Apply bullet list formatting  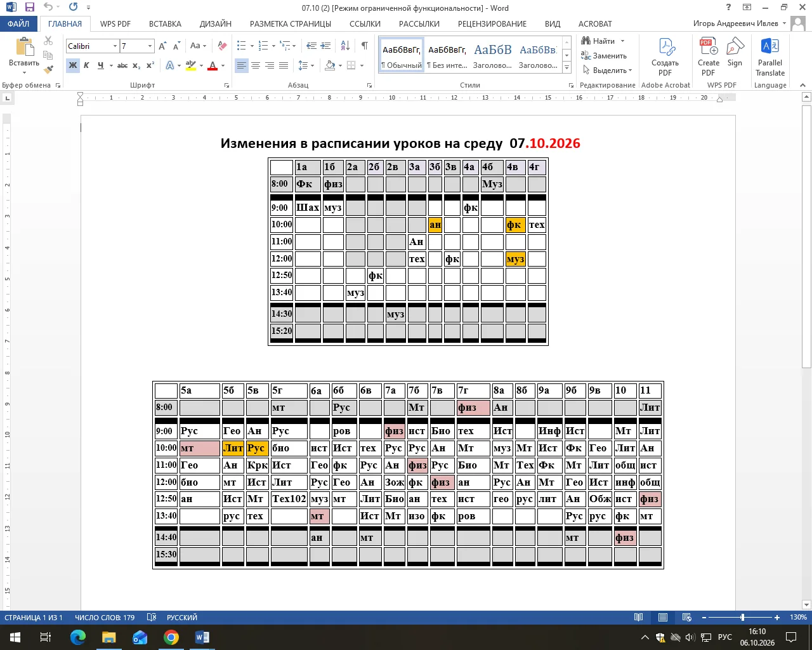(x=241, y=46)
